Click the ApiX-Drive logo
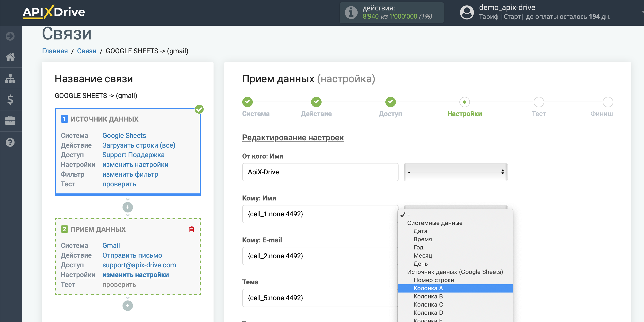Screen dimensions: 644x322 [x=54, y=12]
